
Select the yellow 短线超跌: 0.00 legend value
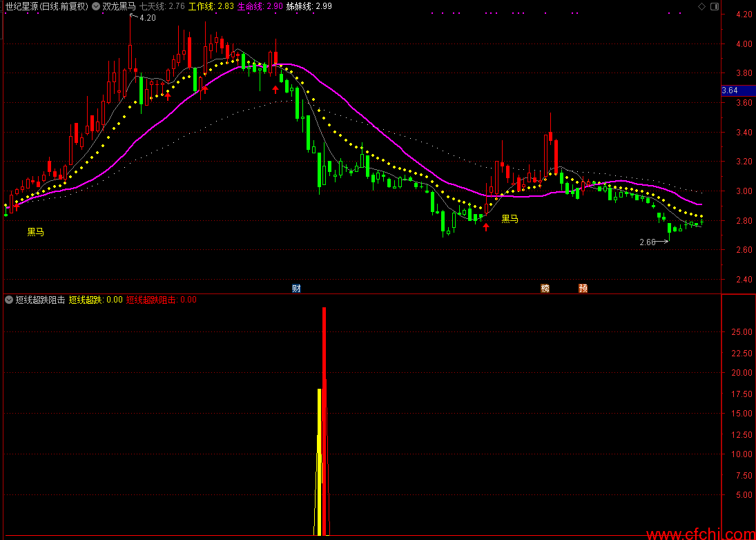pyautogui.click(x=96, y=300)
